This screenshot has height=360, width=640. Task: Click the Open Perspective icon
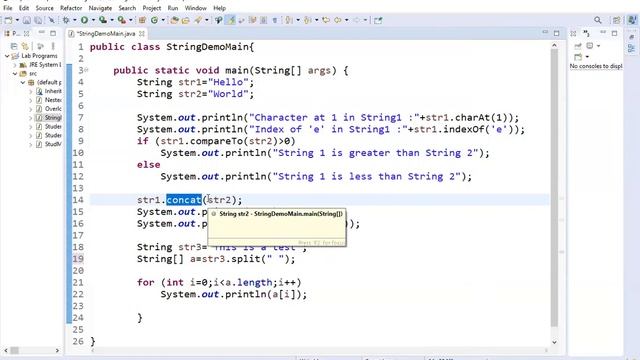pos(617,20)
